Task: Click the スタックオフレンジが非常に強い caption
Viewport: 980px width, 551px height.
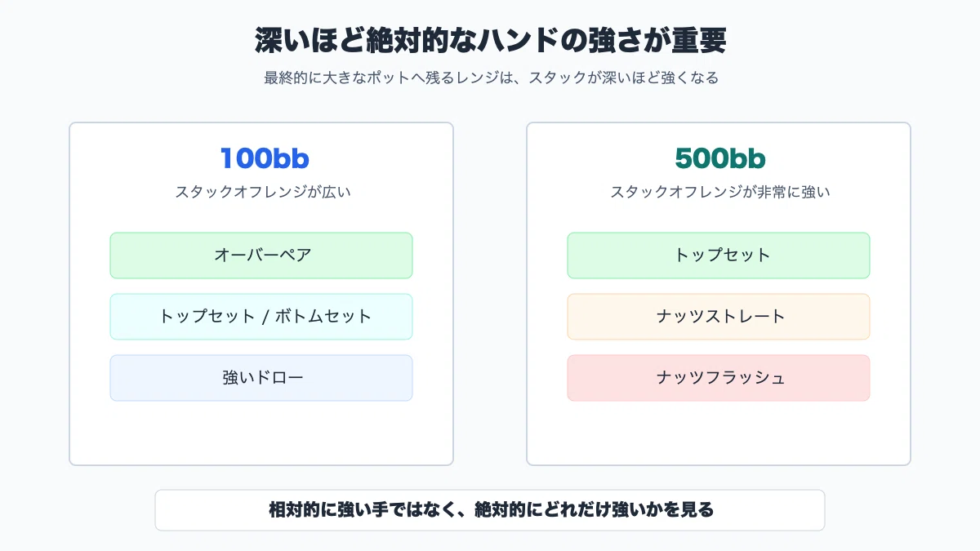Action: [720, 193]
